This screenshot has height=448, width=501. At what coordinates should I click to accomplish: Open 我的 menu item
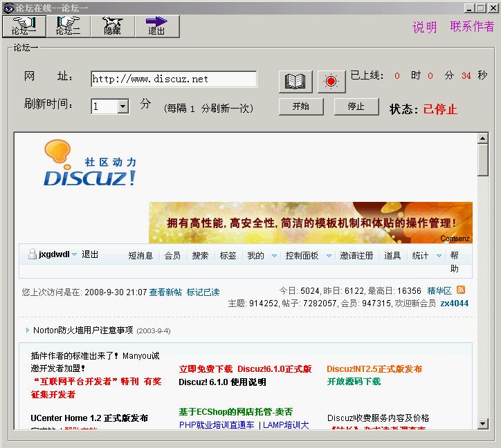[x=255, y=255]
